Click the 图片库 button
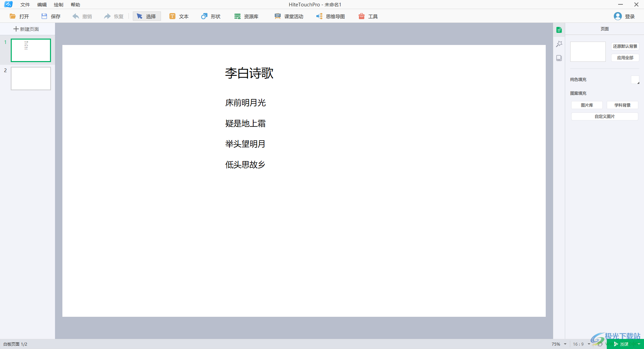This screenshot has height=349, width=644. [x=587, y=105]
